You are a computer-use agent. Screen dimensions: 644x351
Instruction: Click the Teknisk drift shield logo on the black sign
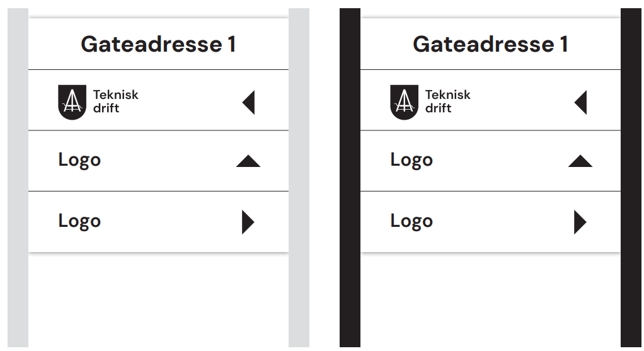click(404, 102)
